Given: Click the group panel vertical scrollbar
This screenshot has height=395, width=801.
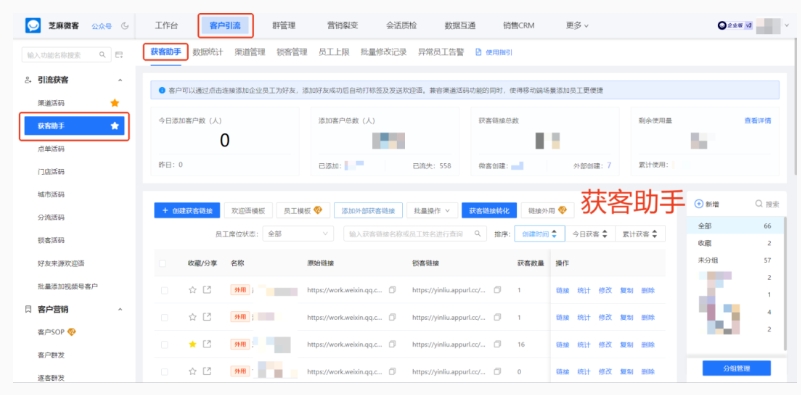Looking at the screenshot, I should pos(785,284).
